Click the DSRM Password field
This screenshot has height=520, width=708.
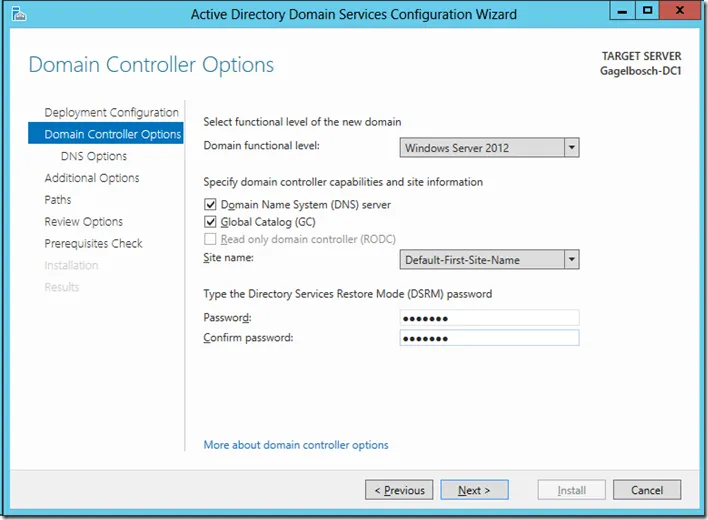488,318
